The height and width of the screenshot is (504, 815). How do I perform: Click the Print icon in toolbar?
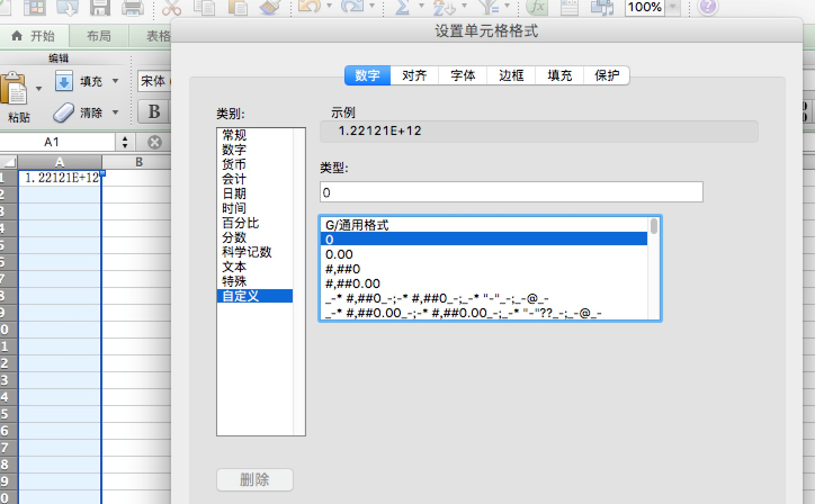pos(133,7)
